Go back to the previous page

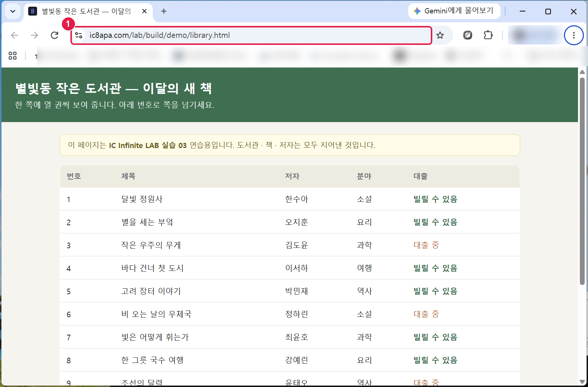coord(15,35)
